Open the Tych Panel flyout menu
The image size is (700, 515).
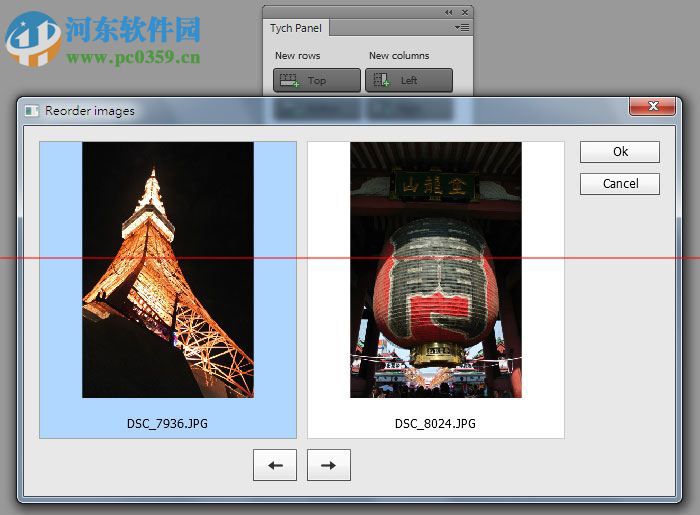462,28
